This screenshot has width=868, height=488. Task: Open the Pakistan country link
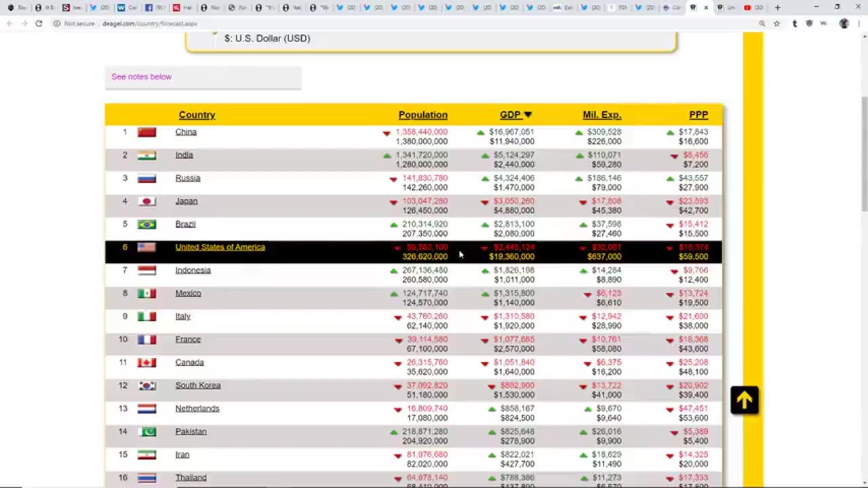tap(191, 432)
